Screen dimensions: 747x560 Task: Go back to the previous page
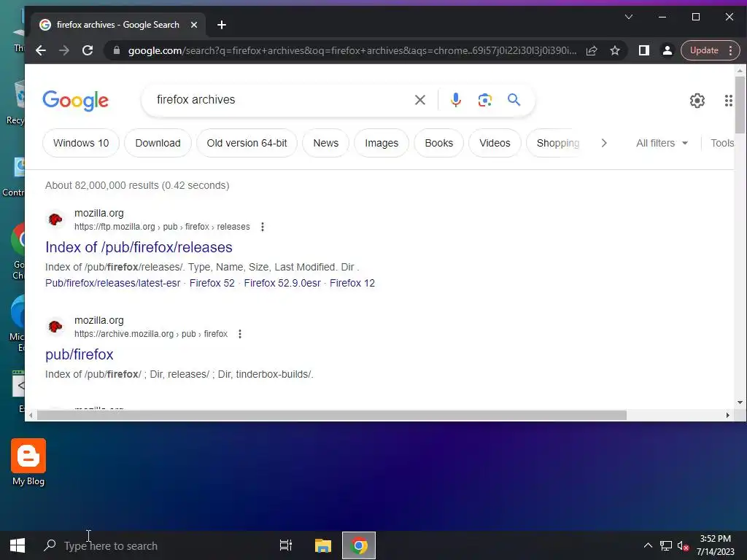click(41, 50)
